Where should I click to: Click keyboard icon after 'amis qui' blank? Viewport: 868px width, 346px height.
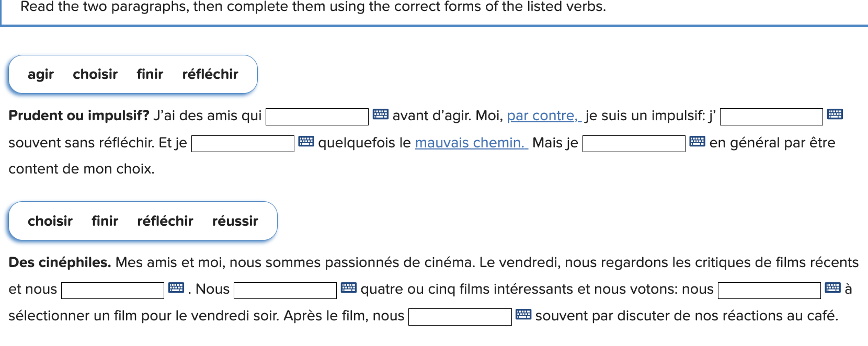380,114
